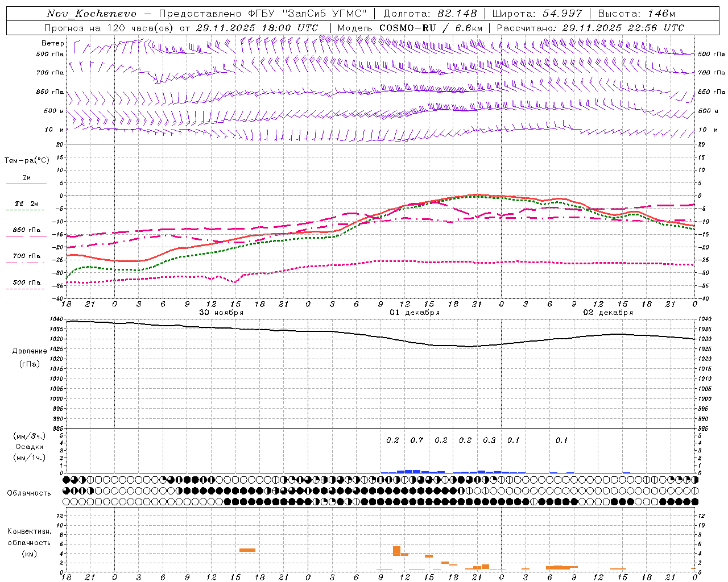Select the 'Тем-ра(°C)' temperature axis title
The image size is (728, 582).
[27, 161]
